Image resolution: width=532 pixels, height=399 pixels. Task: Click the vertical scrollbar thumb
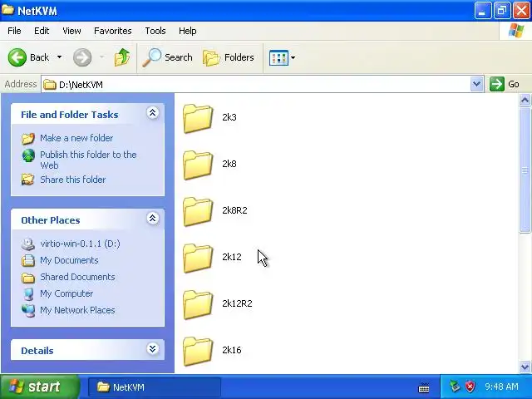pos(525,170)
